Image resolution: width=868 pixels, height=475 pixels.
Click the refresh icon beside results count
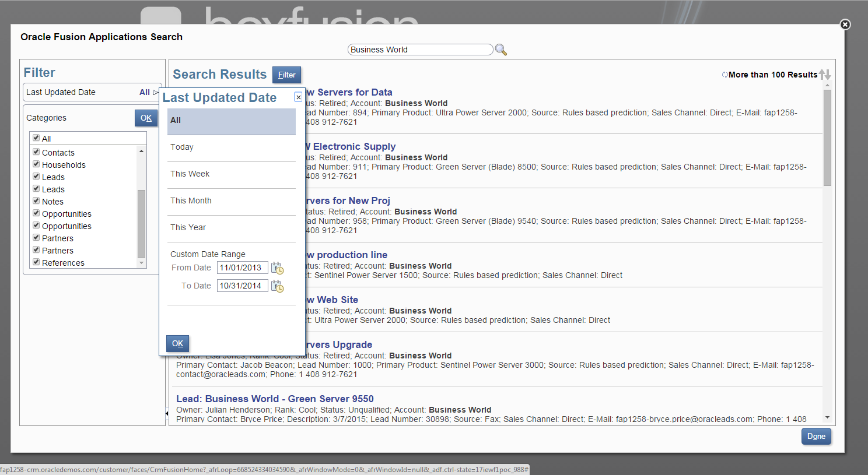pyautogui.click(x=724, y=75)
